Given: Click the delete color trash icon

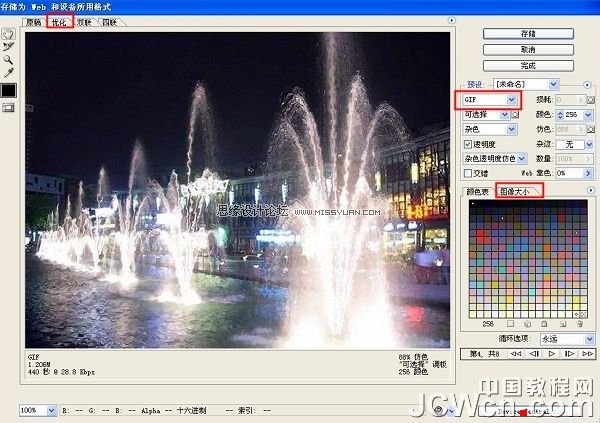Looking at the screenshot, I should click(x=578, y=324).
